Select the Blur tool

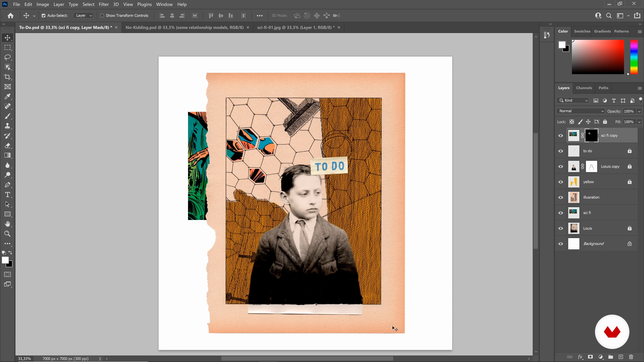(x=8, y=165)
